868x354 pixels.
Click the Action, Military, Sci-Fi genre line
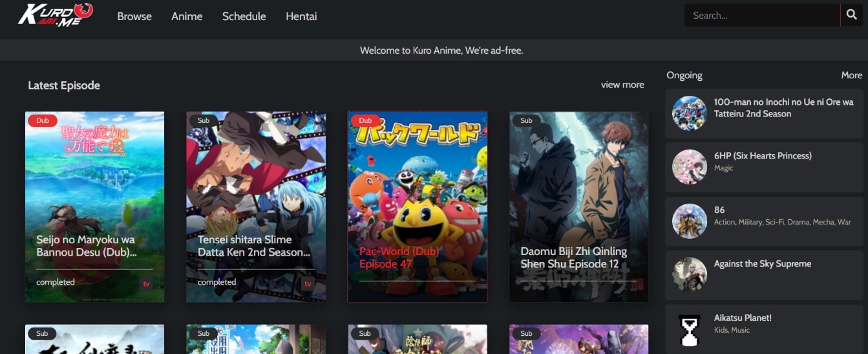[782, 222]
